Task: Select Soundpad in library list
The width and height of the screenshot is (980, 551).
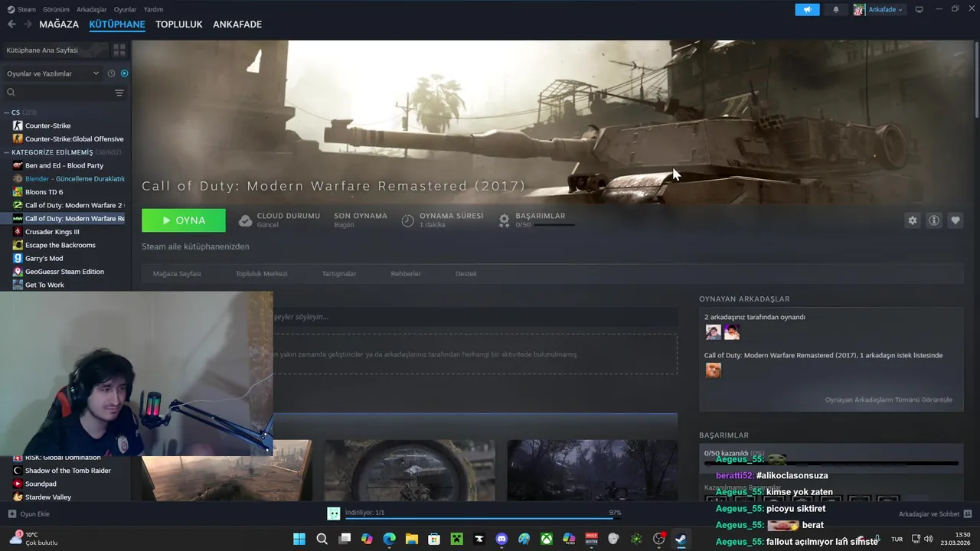Action: pos(41,484)
